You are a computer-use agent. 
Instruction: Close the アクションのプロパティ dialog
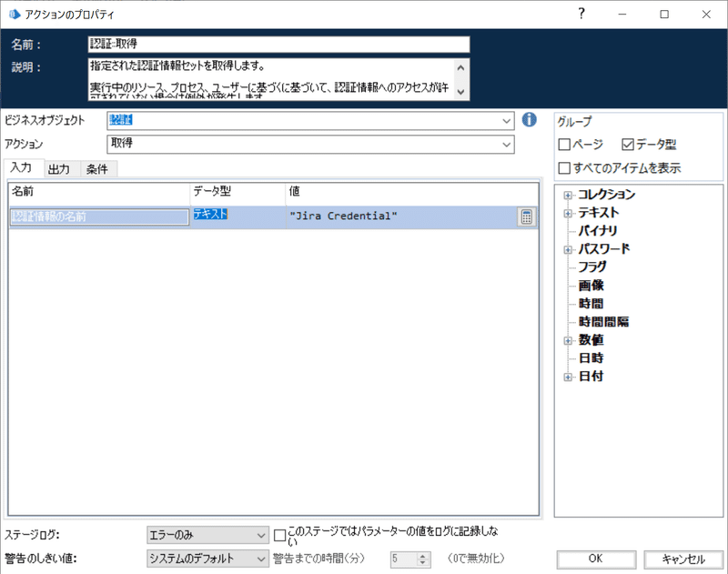[x=706, y=15]
